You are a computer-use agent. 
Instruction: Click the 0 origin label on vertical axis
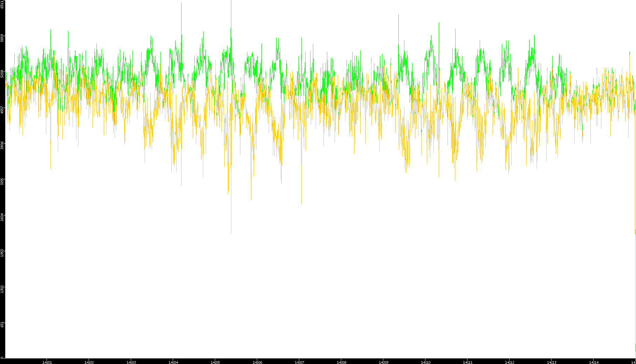point(2,357)
